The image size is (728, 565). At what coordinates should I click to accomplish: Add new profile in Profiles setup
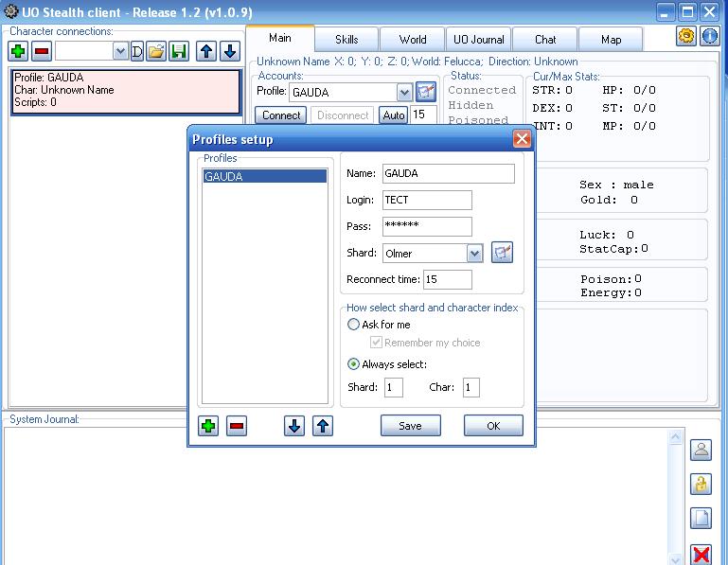[208, 426]
